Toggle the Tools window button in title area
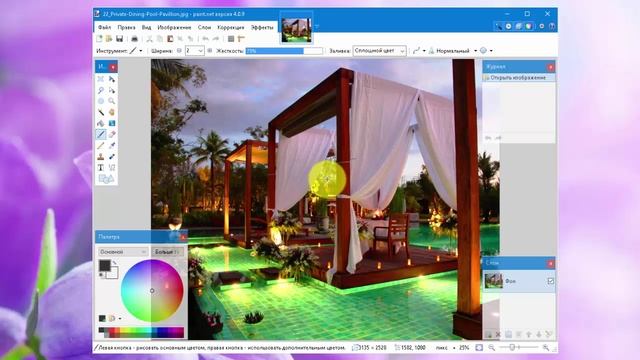This screenshot has width=640, height=360. (x=498, y=26)
